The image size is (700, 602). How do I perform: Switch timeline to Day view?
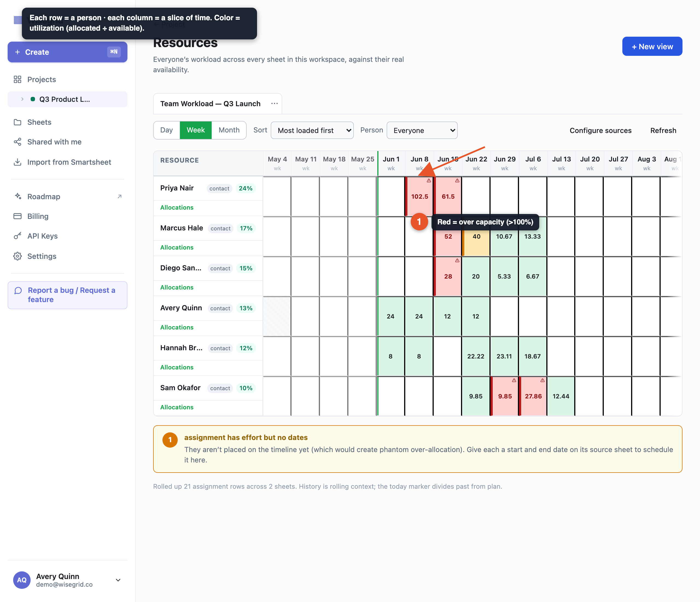(x=167, y=130)
